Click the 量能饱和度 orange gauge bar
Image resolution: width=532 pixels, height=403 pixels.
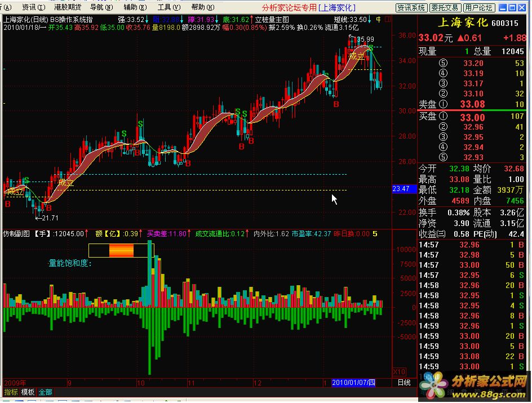pyautogui.click(x=121, y=250)
